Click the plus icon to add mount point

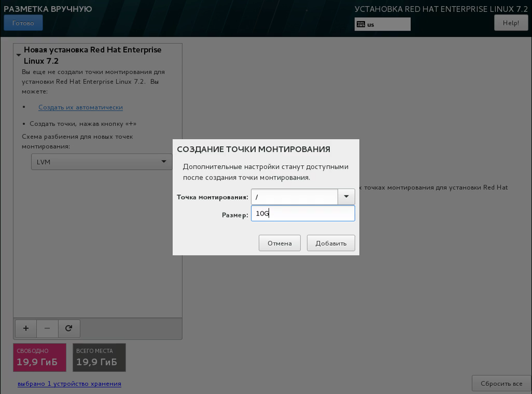[26, 329]
